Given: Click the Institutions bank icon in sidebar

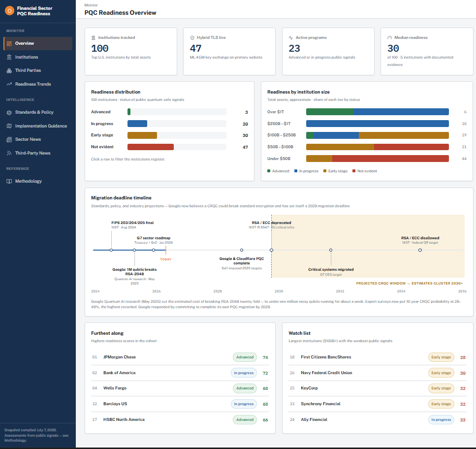Looking at the screenshot, I should pyautogui.click(x=9, y=57).
